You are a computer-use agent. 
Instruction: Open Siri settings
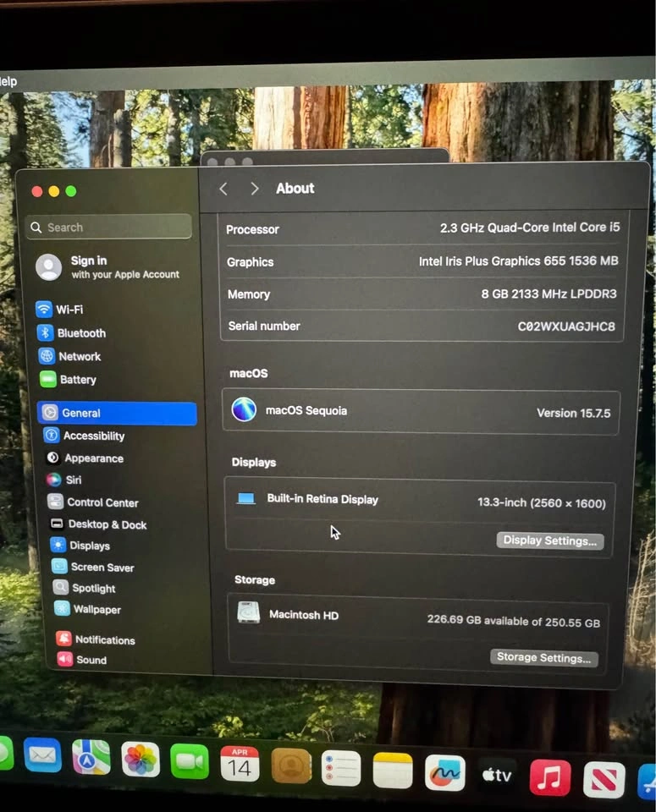pyautogui.click(x=64, y=480)
